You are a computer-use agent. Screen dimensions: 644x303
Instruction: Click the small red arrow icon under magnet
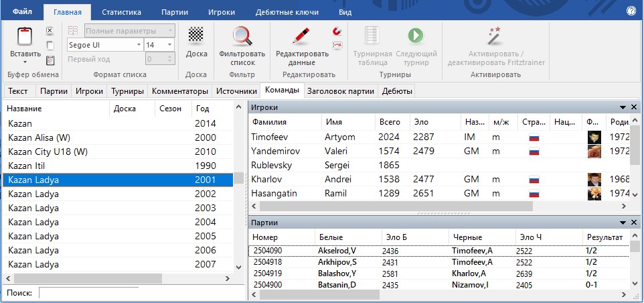[337, 46]
